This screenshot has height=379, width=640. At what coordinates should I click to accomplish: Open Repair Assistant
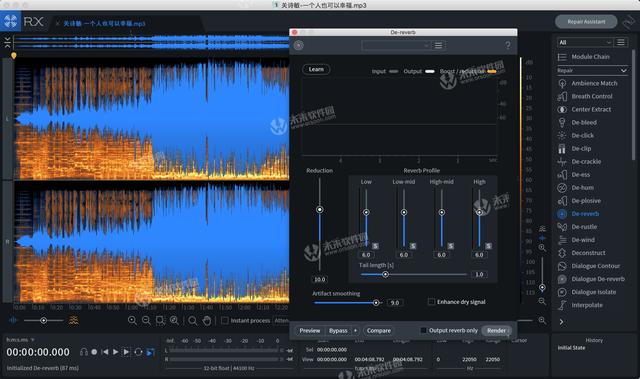[586, 22]
